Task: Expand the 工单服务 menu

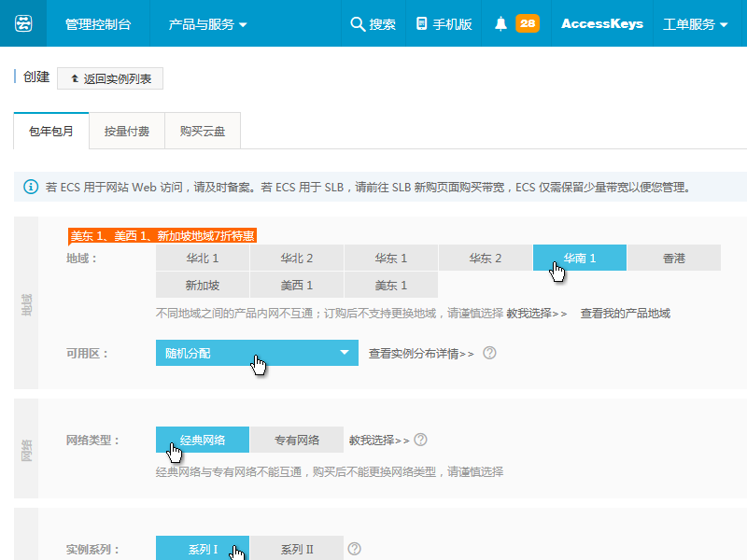Action: point(695,24)
